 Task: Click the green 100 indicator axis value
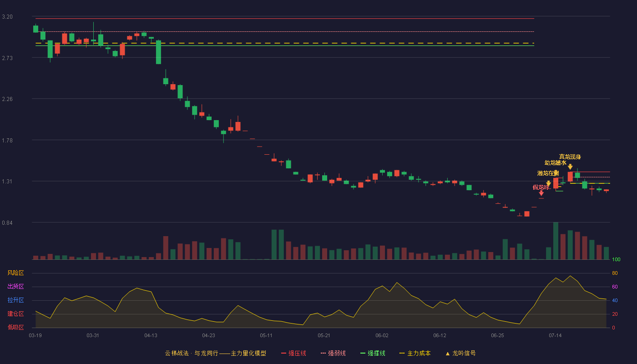616,260
